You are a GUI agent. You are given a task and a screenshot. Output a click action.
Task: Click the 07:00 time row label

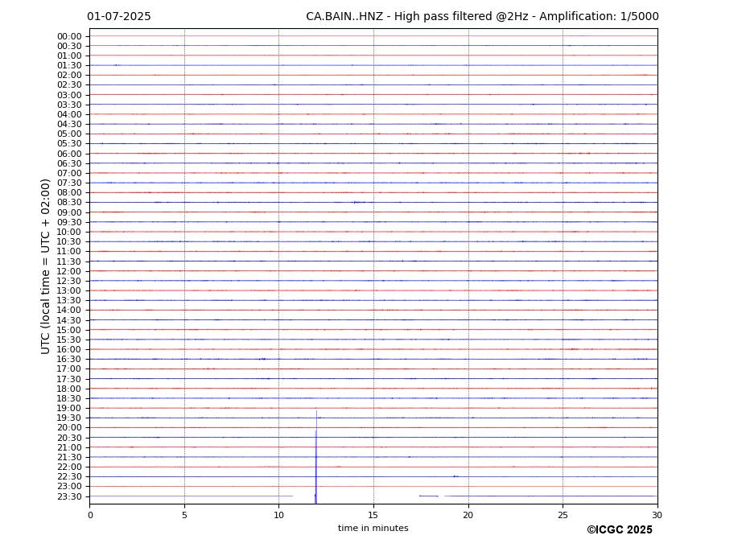[x=69, y=173]
